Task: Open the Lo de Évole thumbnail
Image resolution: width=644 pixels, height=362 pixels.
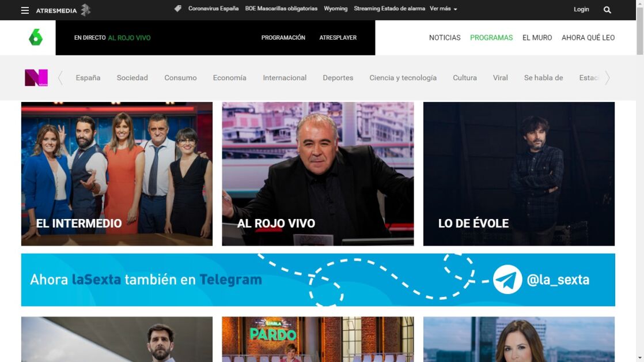Action: [x=518, y=174]
